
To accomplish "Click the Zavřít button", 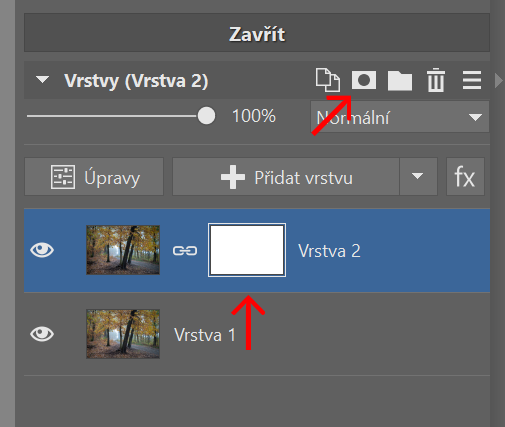I will [257, 33].
